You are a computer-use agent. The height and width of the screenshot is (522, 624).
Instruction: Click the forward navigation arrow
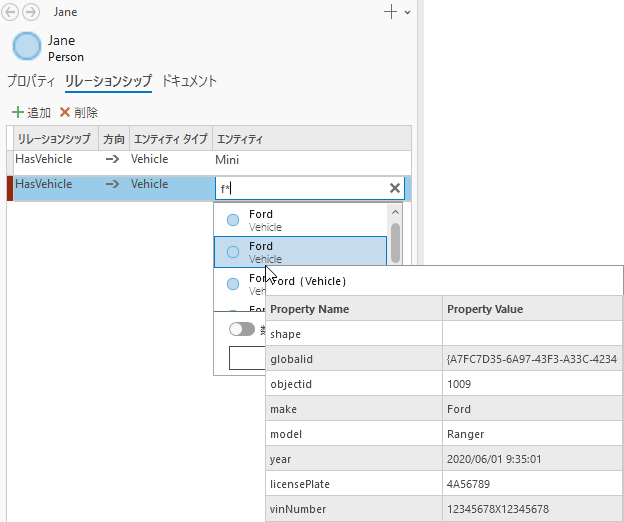coord(31,13)
